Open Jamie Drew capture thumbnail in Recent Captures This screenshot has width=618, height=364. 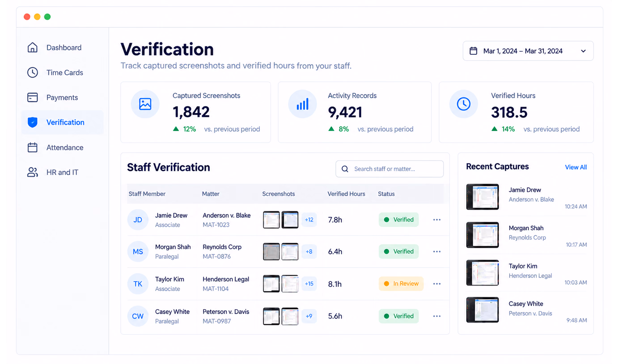click(x=482, y=197)
